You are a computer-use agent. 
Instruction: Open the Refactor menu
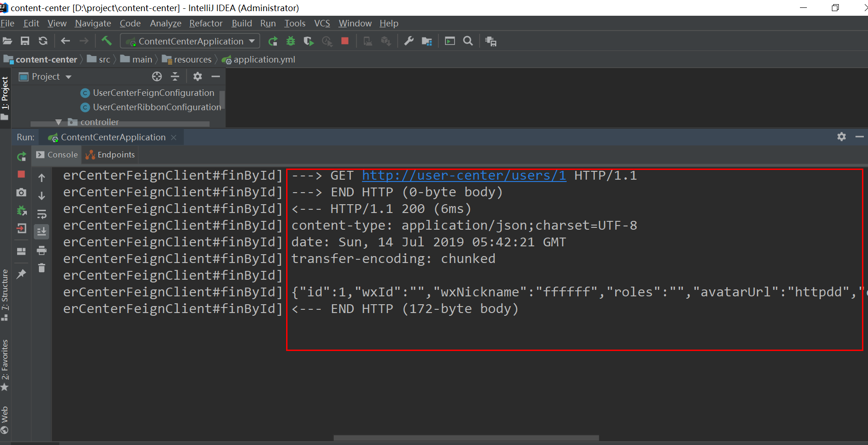pos(206,23)
